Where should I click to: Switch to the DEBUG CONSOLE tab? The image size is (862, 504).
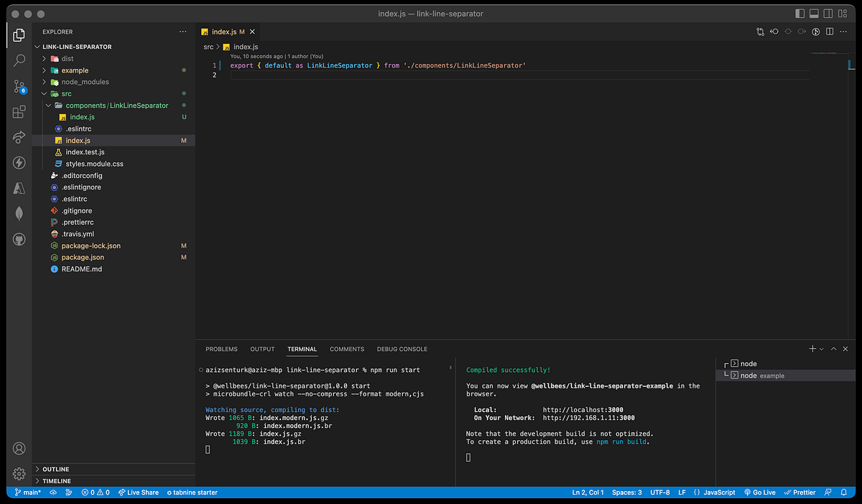(x=402, y=350)
